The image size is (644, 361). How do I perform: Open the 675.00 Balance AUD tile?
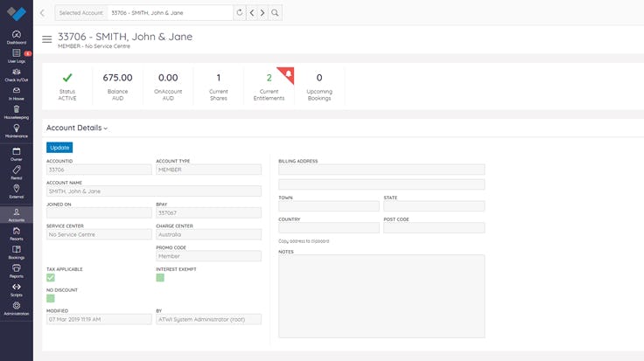pos(117,87)
